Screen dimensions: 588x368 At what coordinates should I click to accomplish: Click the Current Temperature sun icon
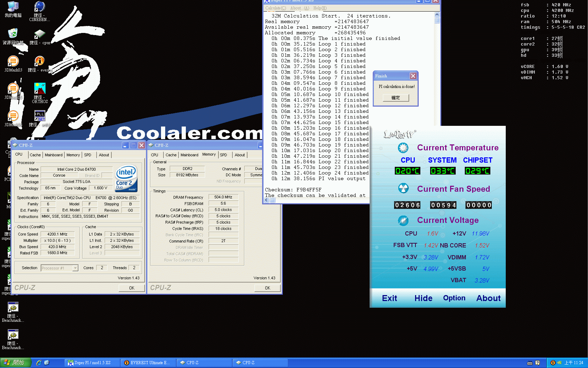coord(403,148)
